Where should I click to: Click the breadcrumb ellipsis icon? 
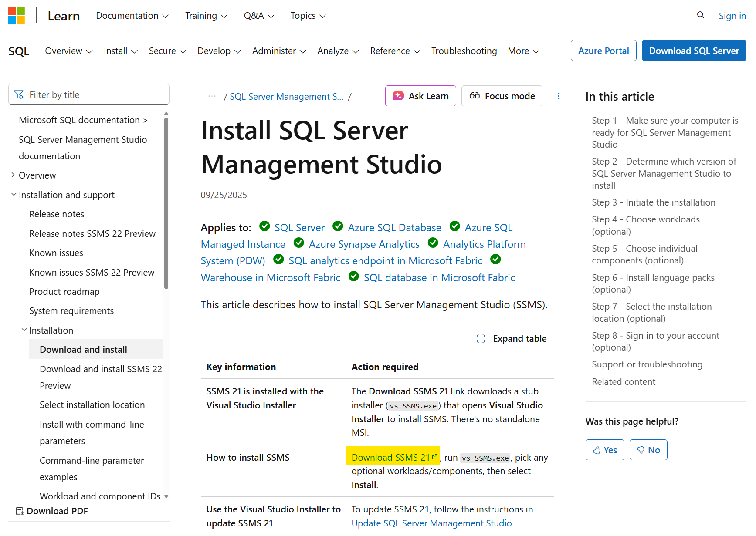click(212, 96)
